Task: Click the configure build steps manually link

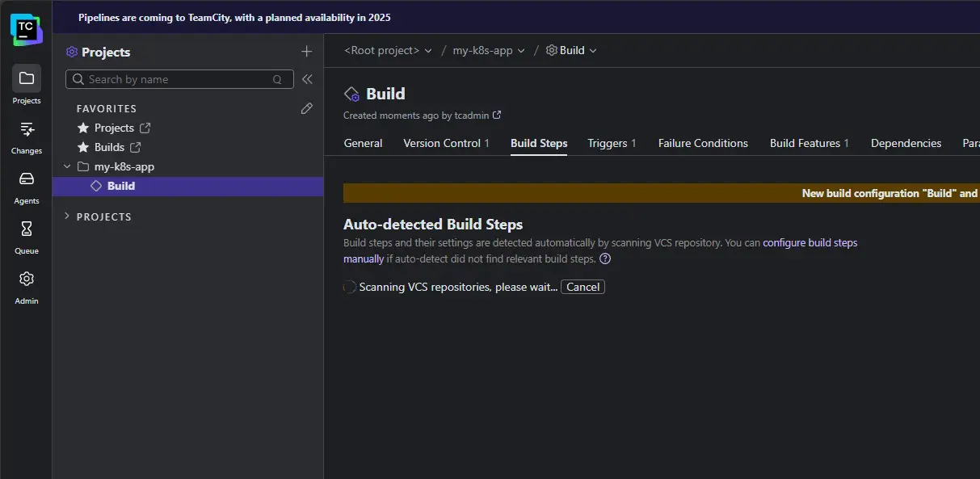Action: (x=810, y=242)
